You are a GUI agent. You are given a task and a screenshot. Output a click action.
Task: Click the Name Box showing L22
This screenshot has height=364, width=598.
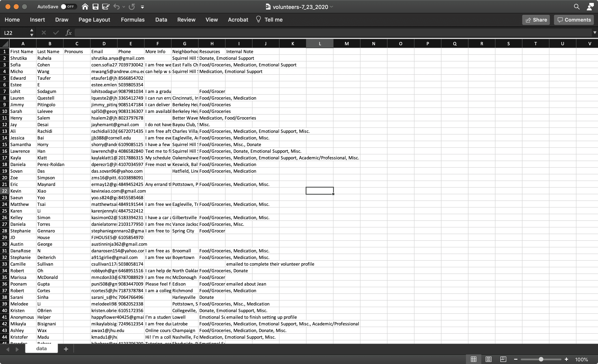click(x=15, y=33)
